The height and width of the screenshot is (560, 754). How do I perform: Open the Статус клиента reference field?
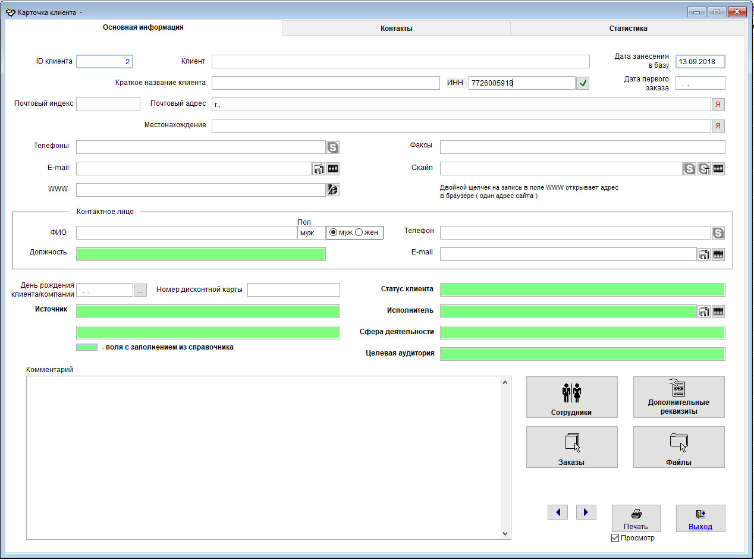582,290
